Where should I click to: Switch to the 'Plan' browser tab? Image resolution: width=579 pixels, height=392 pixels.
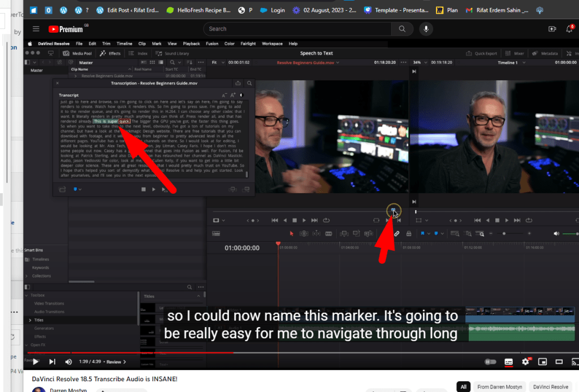(x=447, y=10)
